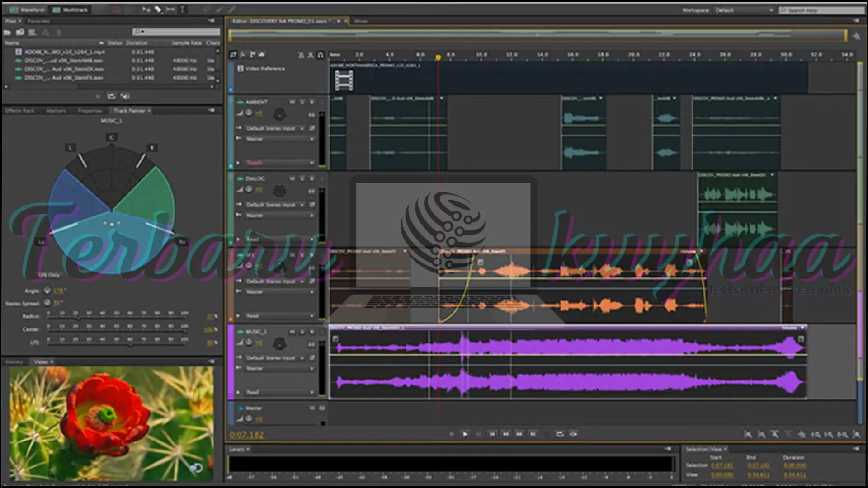This screenshot has height=488, width=868.
Task: Click Move Playhead to Next button
Action: [533, 434]
